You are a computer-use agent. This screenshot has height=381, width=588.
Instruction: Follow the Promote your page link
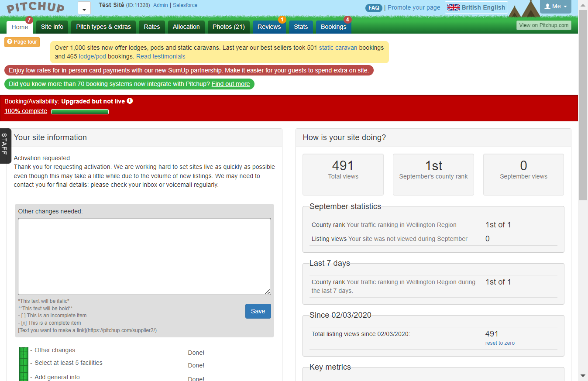(414, 7)
